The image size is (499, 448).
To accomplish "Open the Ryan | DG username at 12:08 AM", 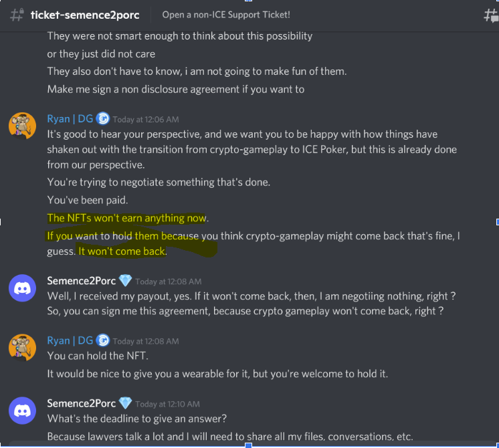I will click(x=70, y=340).
